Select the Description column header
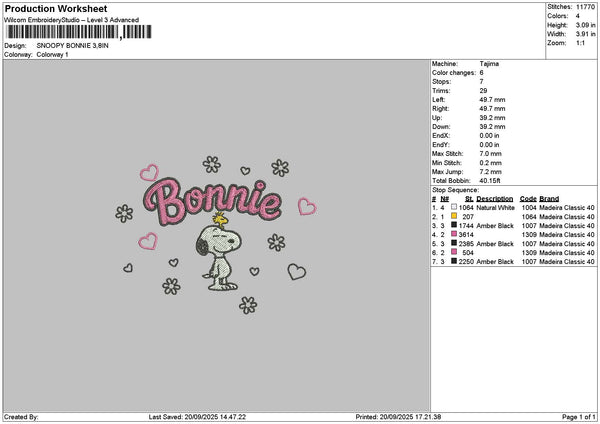 [494, 199]
